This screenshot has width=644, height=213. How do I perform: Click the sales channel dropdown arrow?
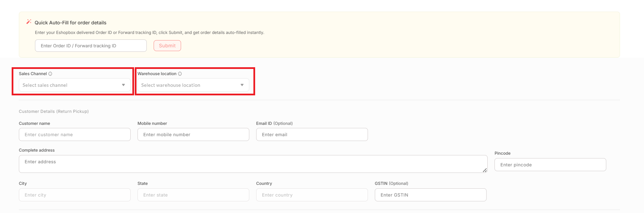(123, 85)
